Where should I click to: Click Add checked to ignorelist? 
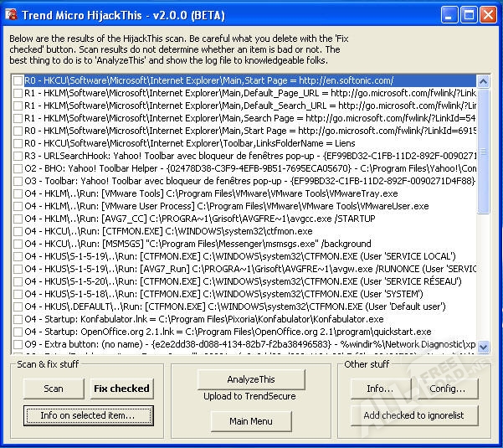413,415
